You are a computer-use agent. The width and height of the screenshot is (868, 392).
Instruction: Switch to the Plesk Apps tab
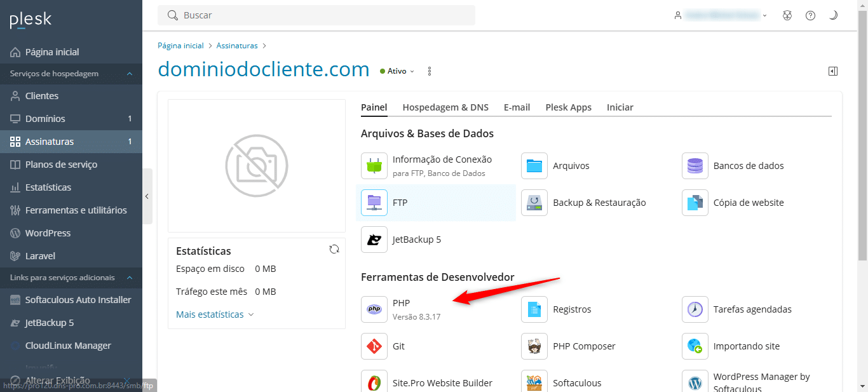point(568,107)
